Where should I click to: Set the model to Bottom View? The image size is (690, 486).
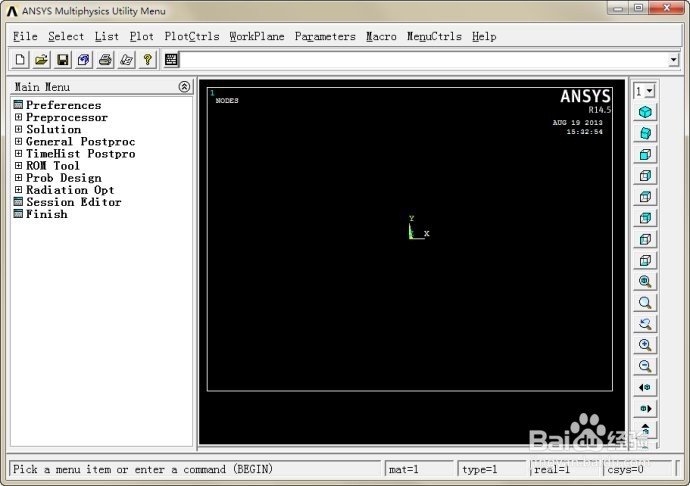click(x=645, y=260)
